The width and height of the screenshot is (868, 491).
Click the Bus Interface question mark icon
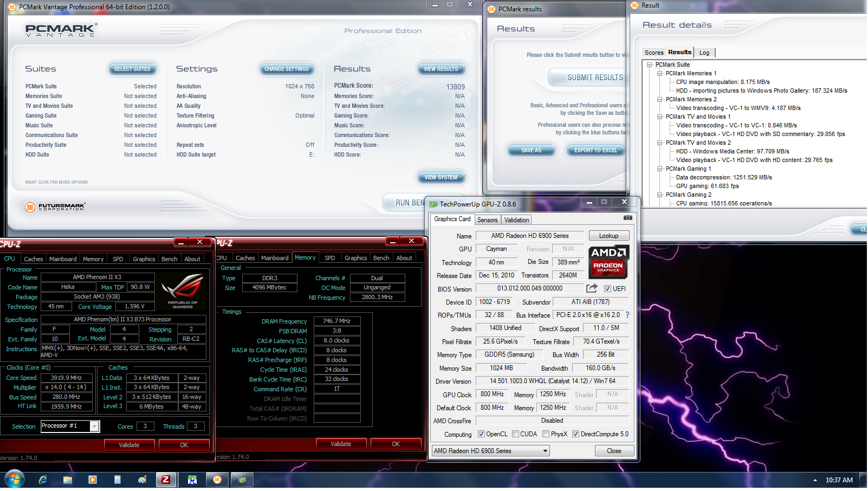[627, 315]
